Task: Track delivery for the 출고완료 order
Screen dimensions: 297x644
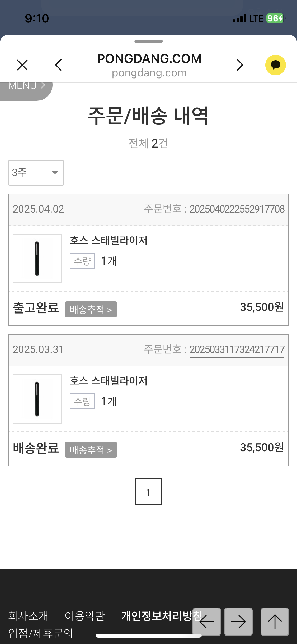Action: (x=91, y=309)
